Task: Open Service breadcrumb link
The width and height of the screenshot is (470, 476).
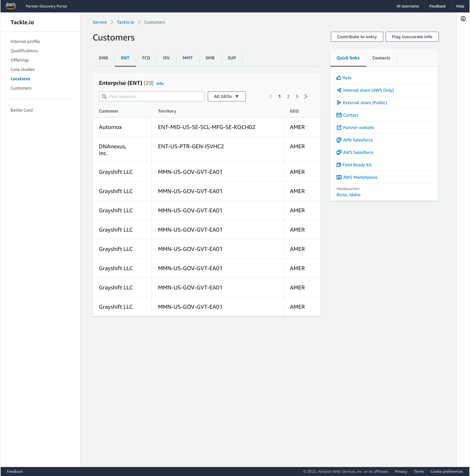Action: tap(100, 22)
